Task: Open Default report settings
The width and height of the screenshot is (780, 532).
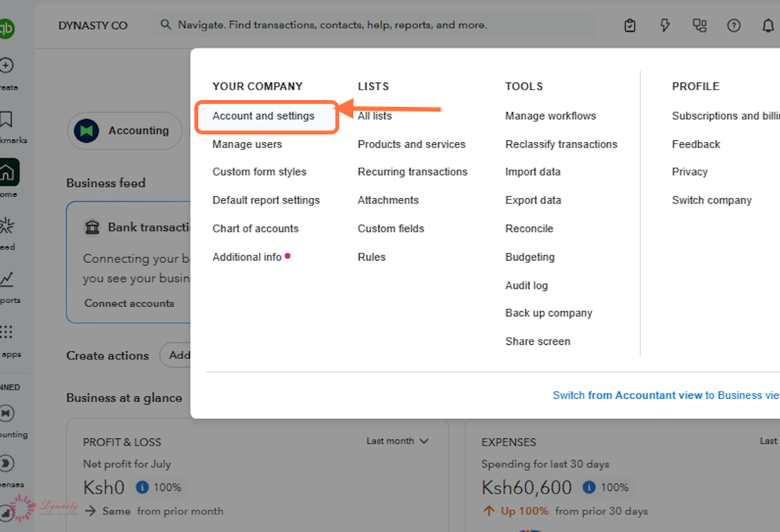Action: 266,200
